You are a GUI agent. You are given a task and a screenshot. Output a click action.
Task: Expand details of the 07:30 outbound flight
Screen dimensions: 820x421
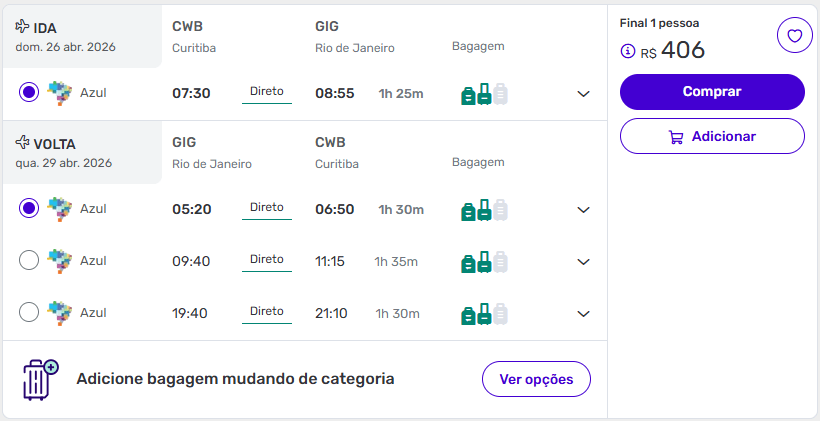pyautogui.click(x=584, y=94)
